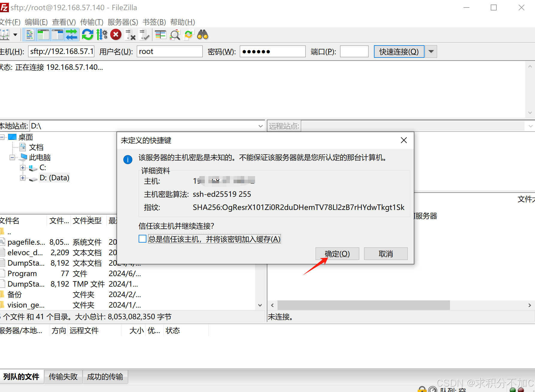The image size is (535, 392).
Task: Toggle processing of the transfer queue icon
Action: (x=102, y=35)
